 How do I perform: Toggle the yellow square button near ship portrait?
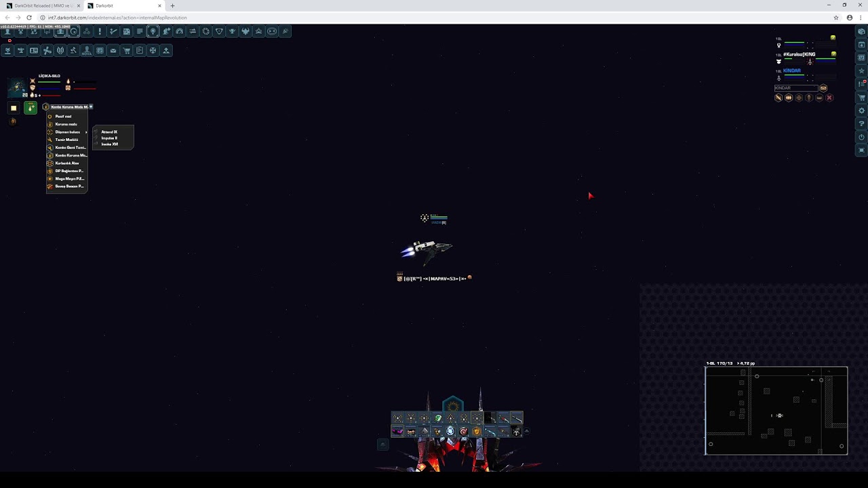click(14, 108)
